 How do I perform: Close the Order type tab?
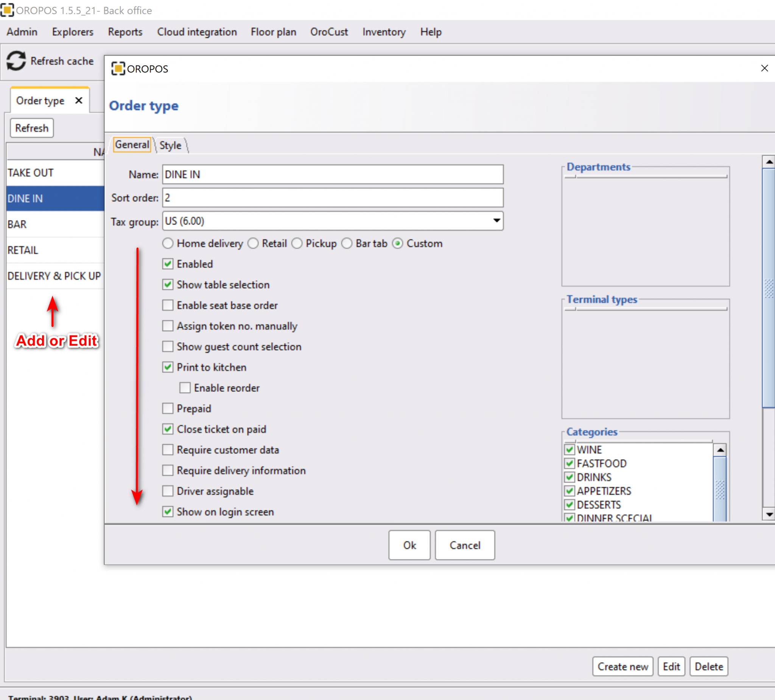(79, 100)
